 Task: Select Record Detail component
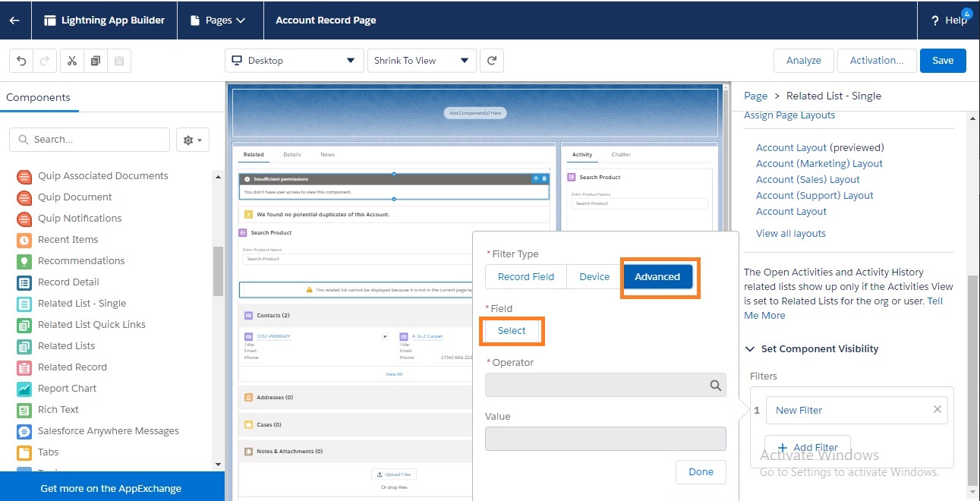coord(68,282)
